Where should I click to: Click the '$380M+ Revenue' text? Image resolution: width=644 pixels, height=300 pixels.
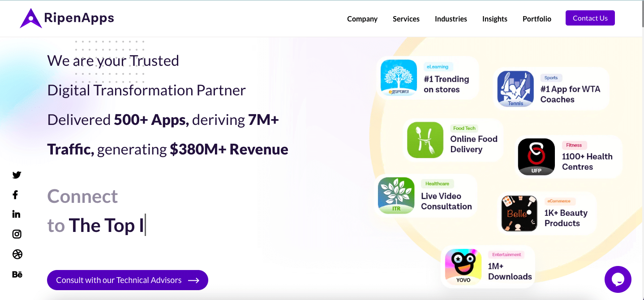(x=229, y=149)
